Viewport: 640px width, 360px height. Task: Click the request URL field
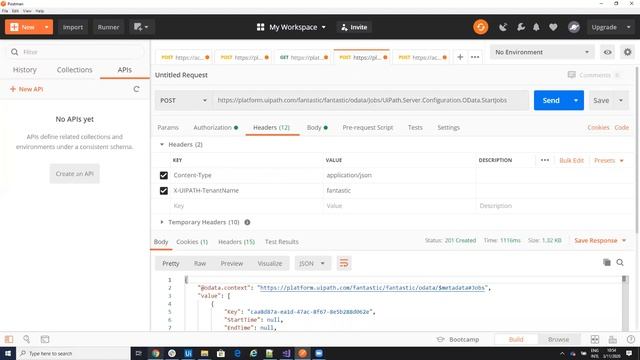coord(371,100)
